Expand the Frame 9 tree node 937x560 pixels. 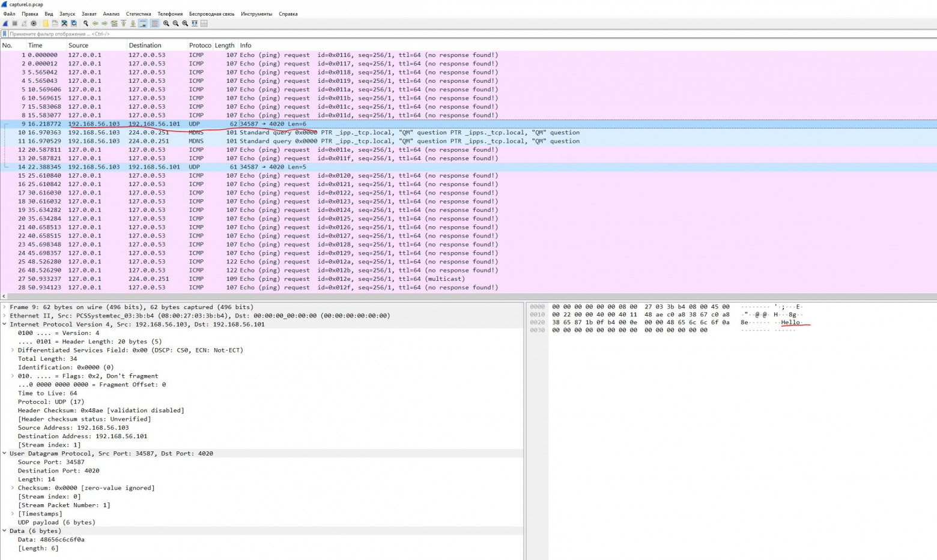click(5, 307)
